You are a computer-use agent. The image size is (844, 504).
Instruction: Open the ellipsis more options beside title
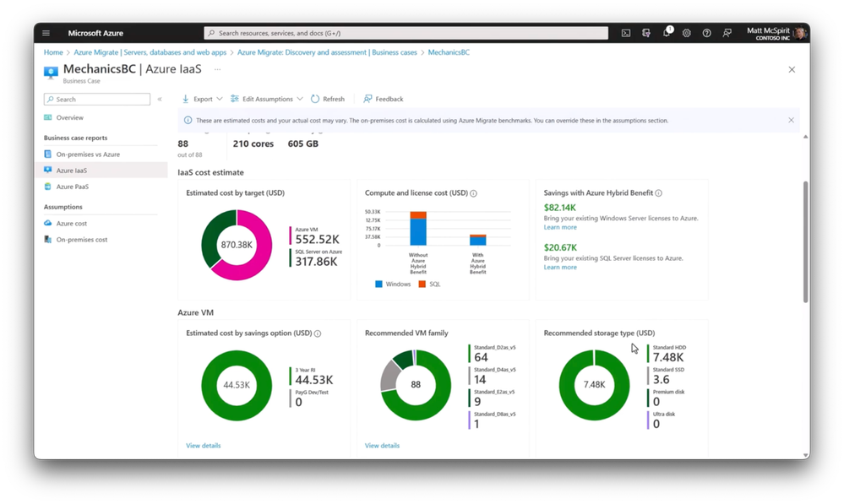tap(217, 69)
